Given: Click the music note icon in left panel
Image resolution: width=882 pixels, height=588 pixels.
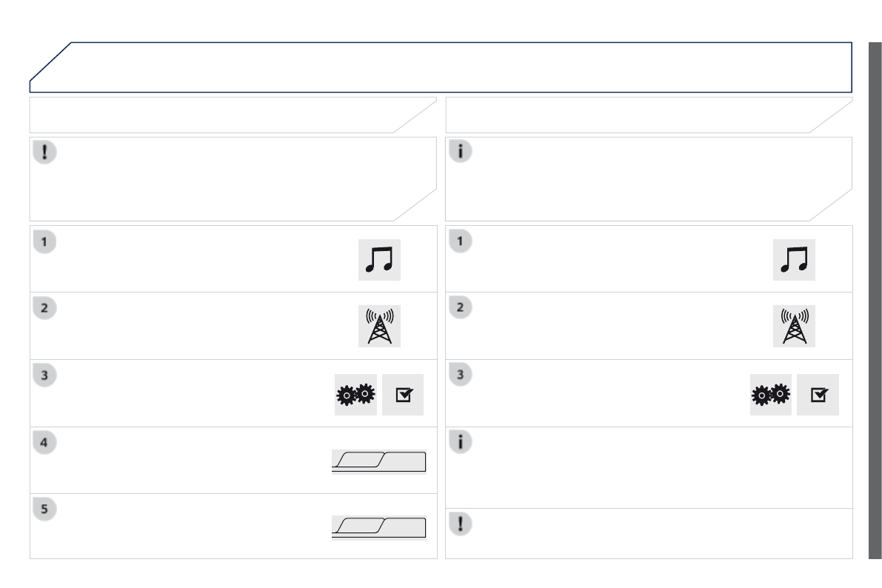Looking at the screenshot, I should pyautogui.click(x=379, y=259).
